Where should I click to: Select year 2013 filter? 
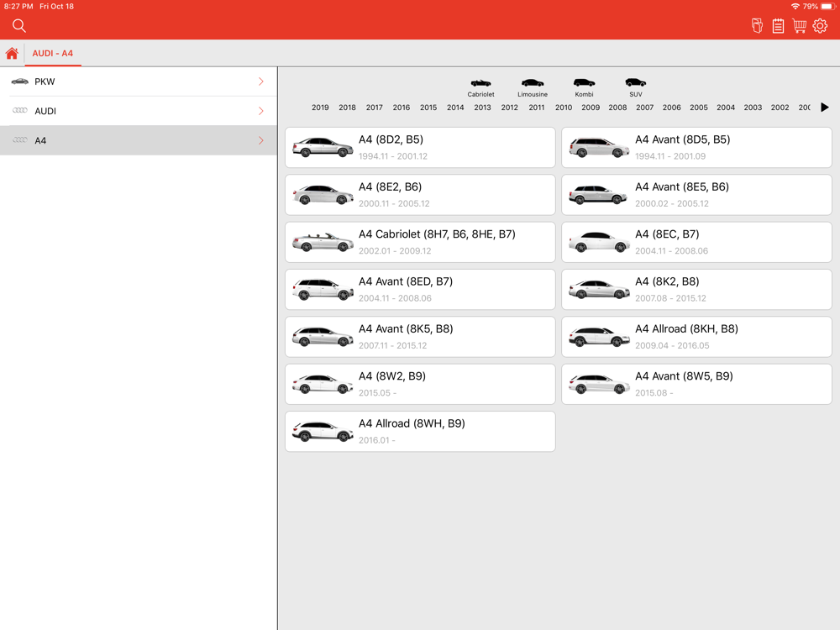coord(483,108)
